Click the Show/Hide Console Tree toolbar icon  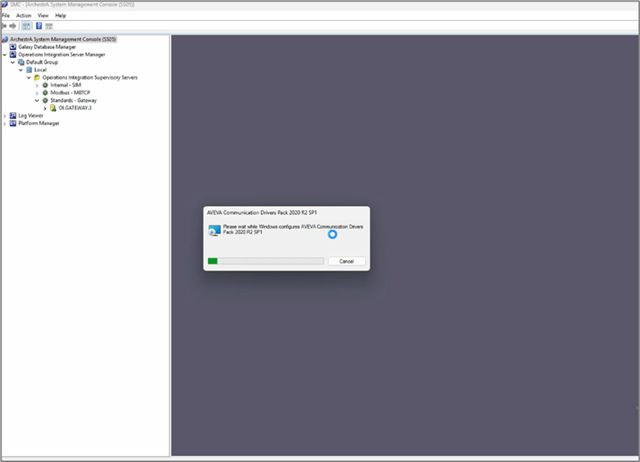tap(27, 25)
